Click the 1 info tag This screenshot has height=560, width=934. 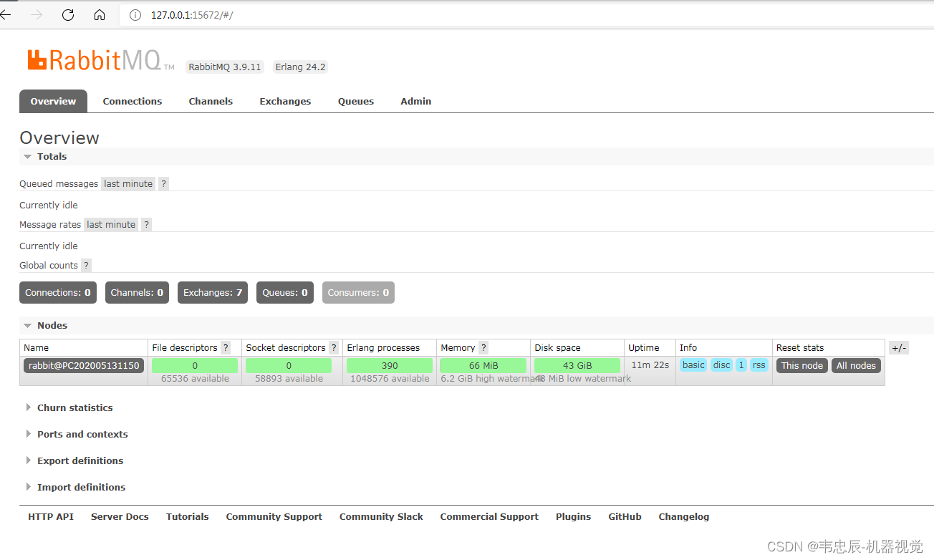(741, 365)
